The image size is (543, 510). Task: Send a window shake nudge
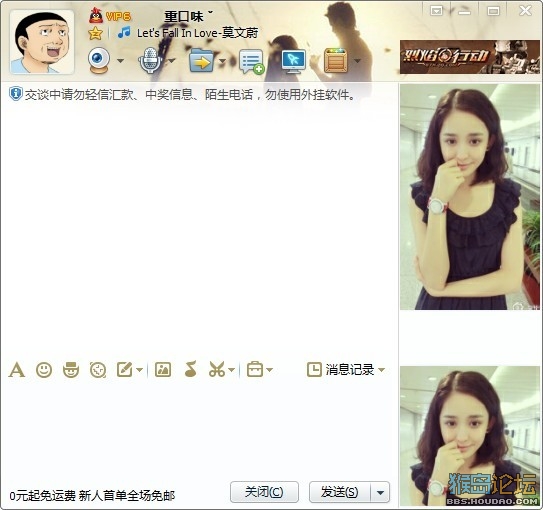(x=98, y=370)
